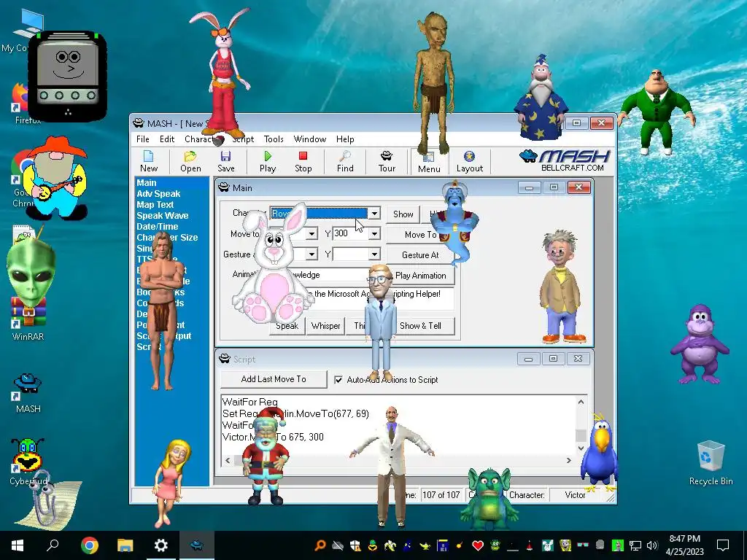
Task: Open the Edit menu
Action: [167, 139]
